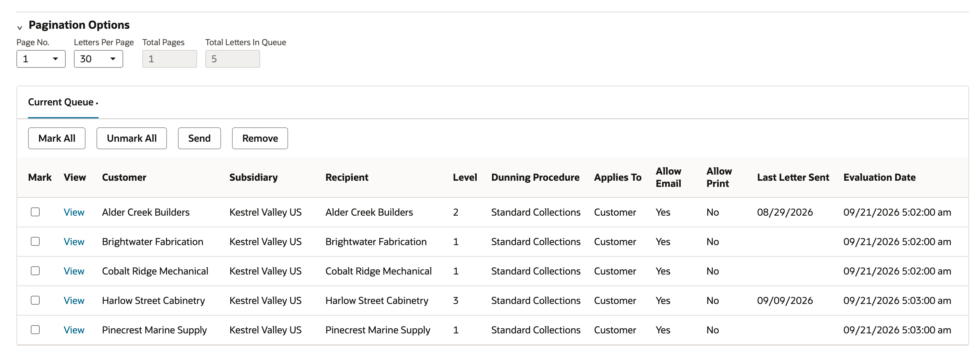Click the Remove button
Image resolution: width=980 pixels, height=356 pixels.
coord(260,138)
